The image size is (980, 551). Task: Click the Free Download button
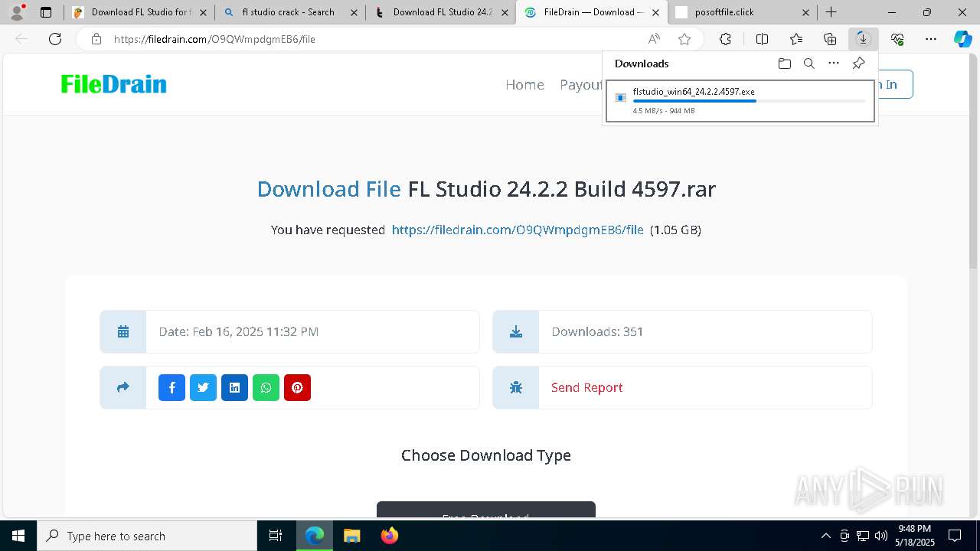pos(486,510)
